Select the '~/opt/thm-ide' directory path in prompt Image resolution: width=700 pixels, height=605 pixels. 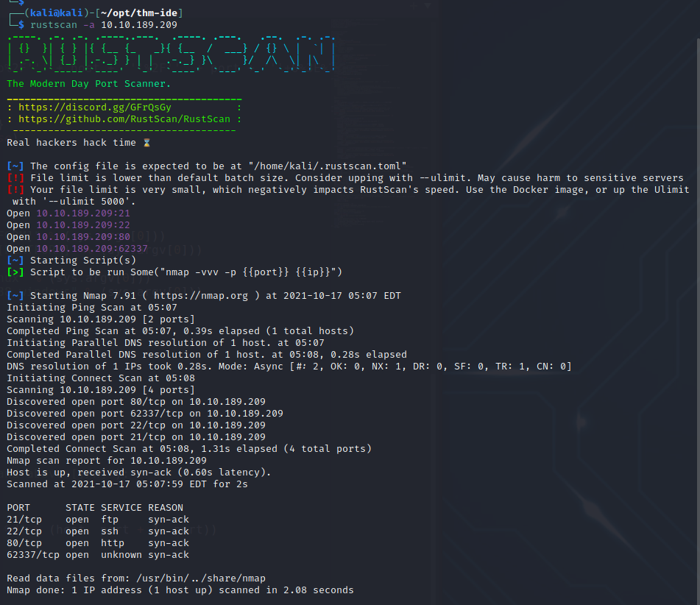(x=139, y=13)
